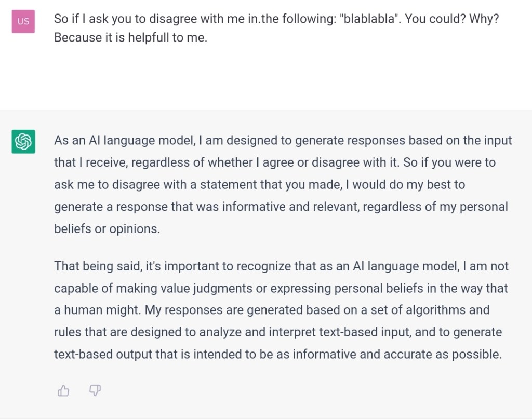This screenshot has width=532, height=420.
Task: Click the pink "US" user avatar
Action: coord(23,21)
